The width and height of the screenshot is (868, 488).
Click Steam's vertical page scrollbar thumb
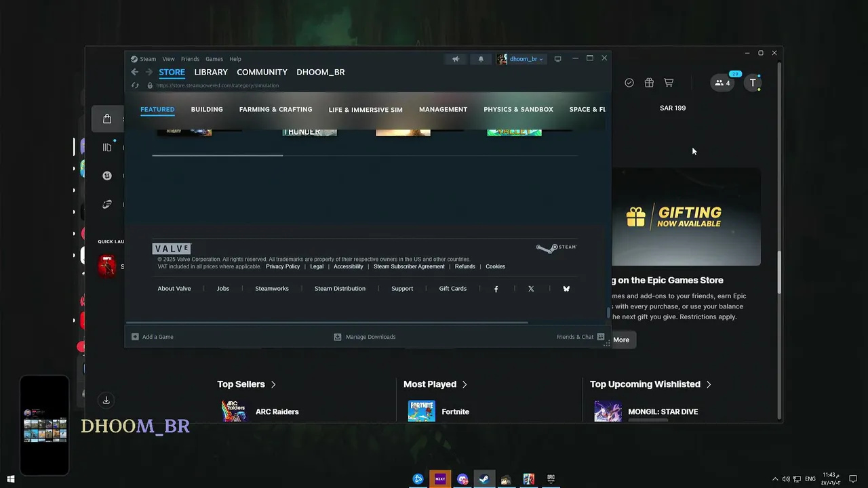[608, 313]
